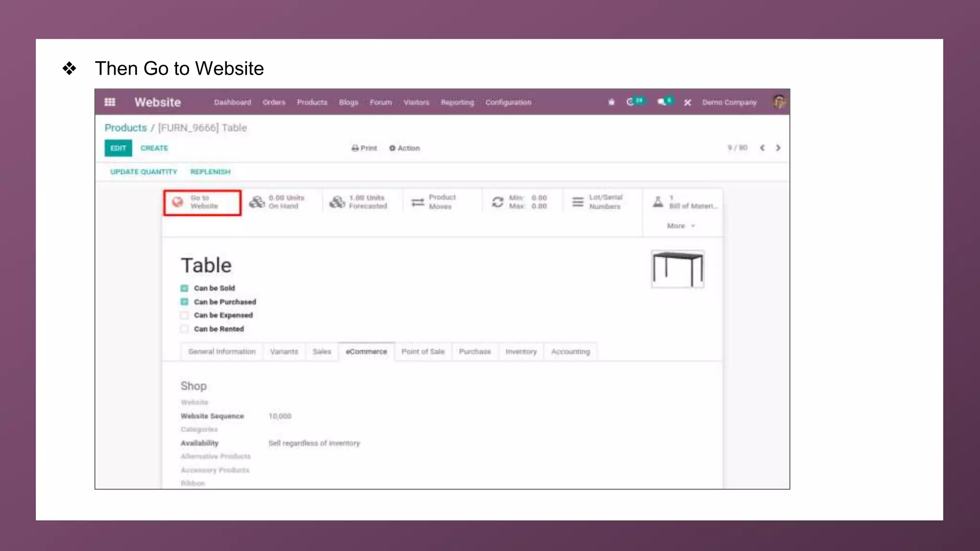Click the Table product image thumbnail
The image size is (980, 551).
click(678, 269)
